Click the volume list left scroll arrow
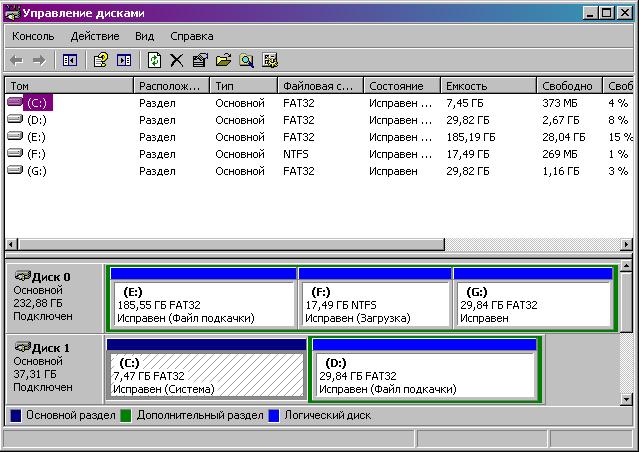 (x=11, y=245)
